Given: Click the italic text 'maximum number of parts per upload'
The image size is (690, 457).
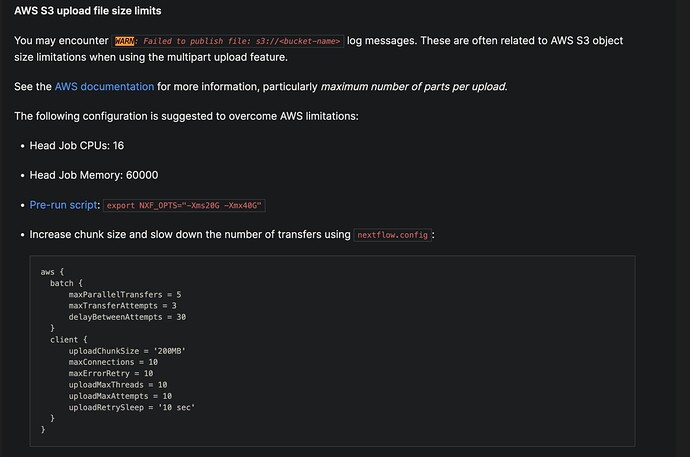Looking at the screenshot, I should tap(413, 87).
